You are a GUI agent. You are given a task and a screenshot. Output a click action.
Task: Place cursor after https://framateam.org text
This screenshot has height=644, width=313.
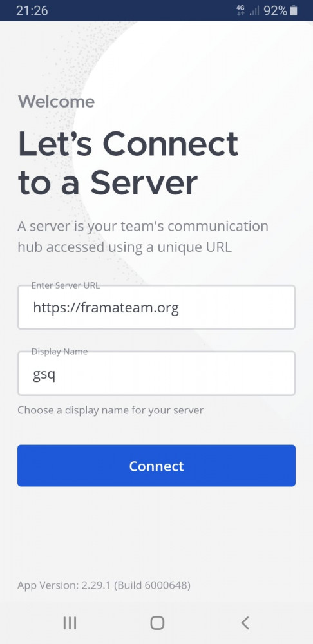point(180,308)
